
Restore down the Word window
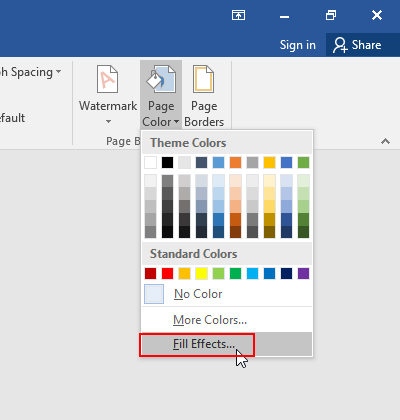click(331, 15)
